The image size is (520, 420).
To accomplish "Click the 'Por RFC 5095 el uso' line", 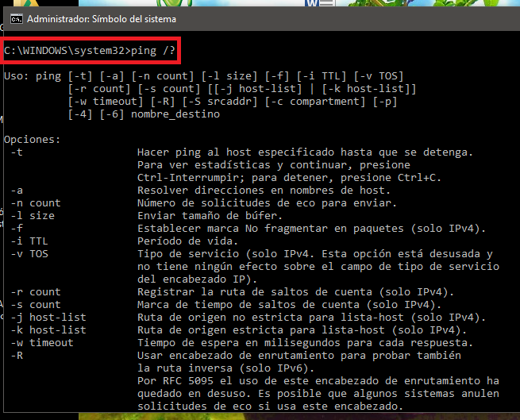I will [x=318, y=381].
